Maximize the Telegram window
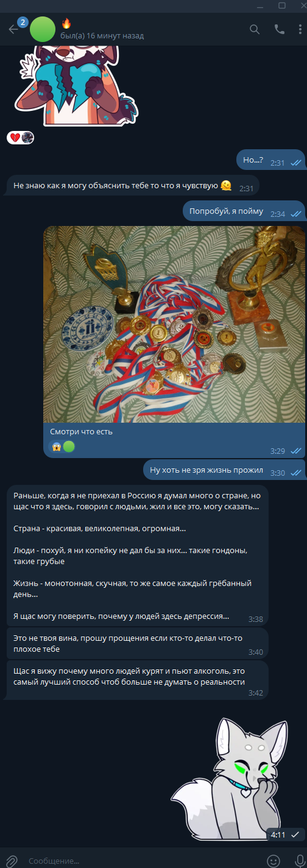The image size is (307, 868). pos(282,5)
